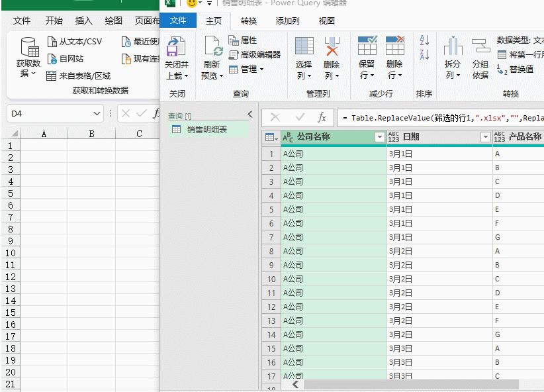Viewport: 544px width, 392px height.
Task: Click the Remove Columns (删除列) icon
Action: coord(332,46)
